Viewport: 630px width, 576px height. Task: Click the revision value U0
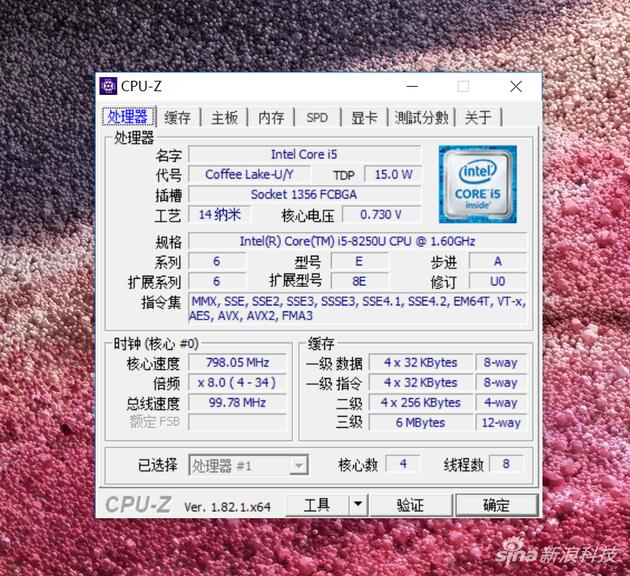[497, 281]
